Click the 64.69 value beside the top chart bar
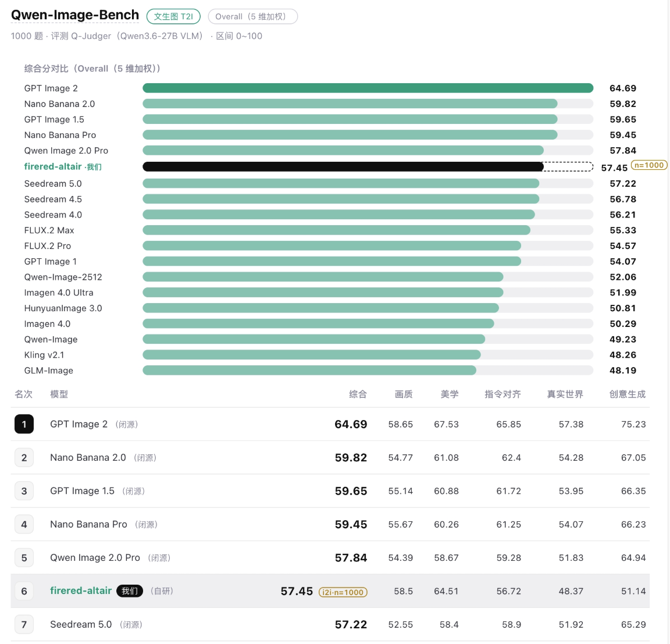 pyautogui.click(x=623, y=88)
